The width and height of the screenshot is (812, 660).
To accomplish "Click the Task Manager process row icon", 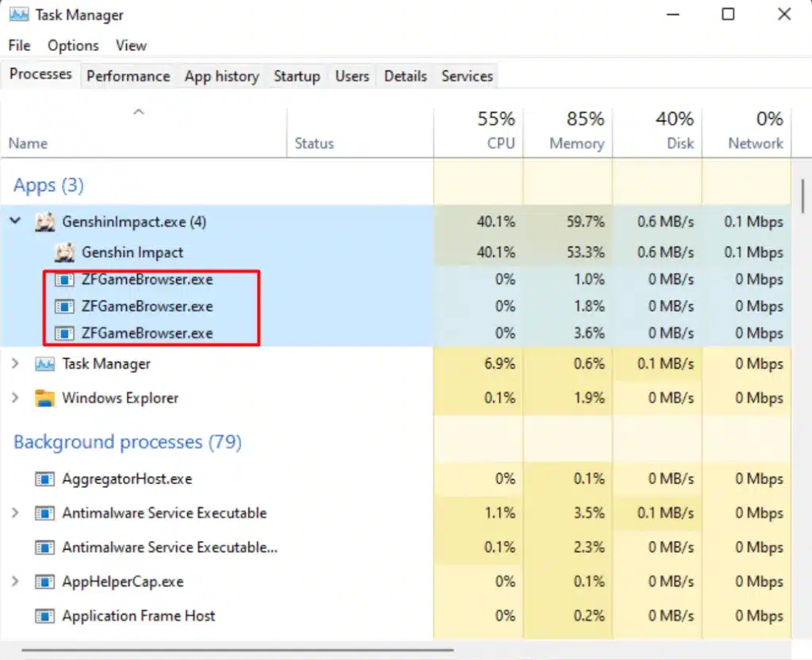I will click(45, 364).
